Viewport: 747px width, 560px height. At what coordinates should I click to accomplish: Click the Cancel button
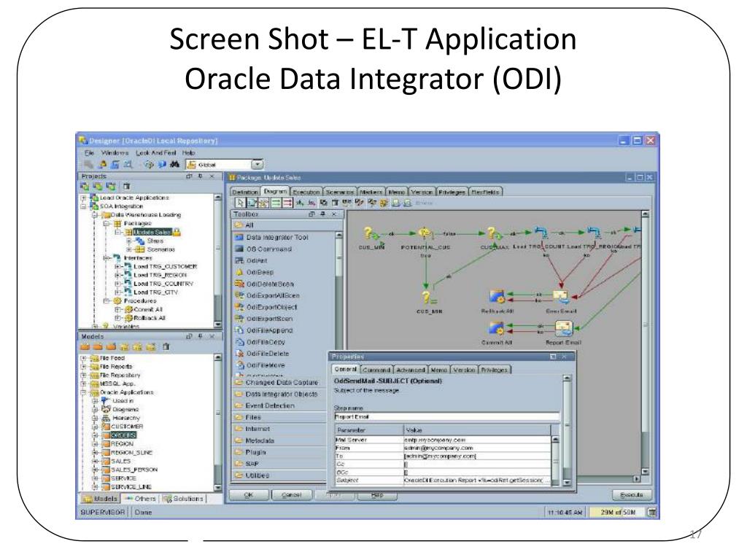point(292,495)
